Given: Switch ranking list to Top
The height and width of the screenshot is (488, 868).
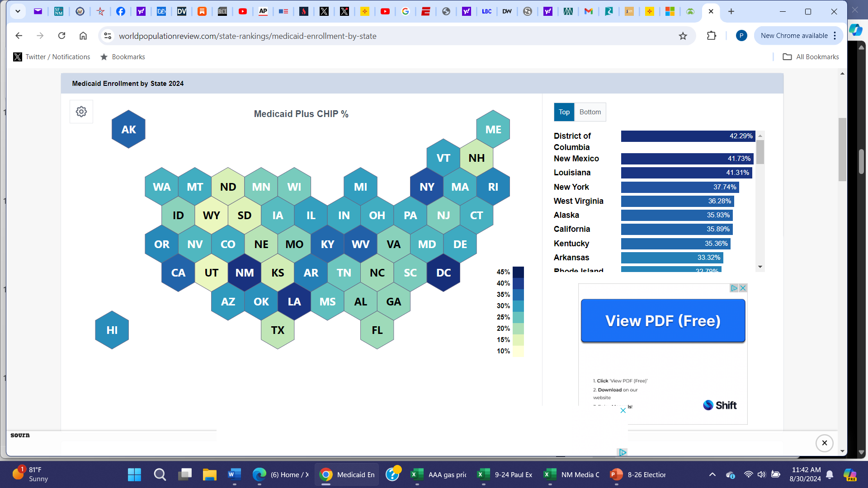Looking at the screenshot, I should click(x=564, y=112).
